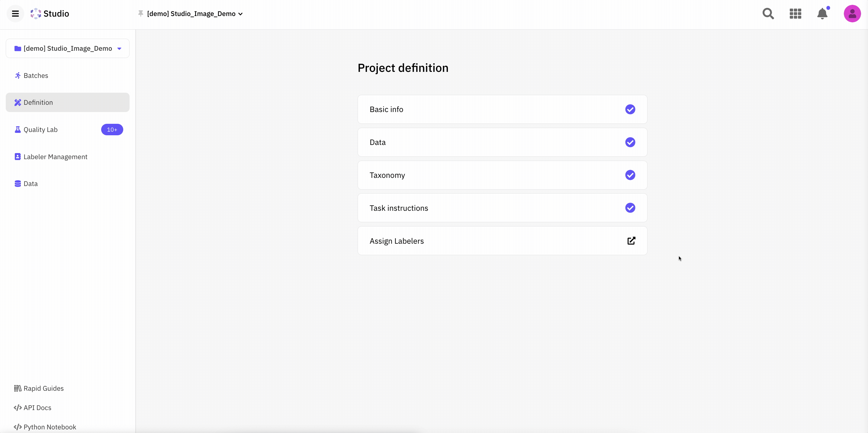This screenshot has height=433, width=868.
Task: Open search via magnifier icon
Action: 768,14
